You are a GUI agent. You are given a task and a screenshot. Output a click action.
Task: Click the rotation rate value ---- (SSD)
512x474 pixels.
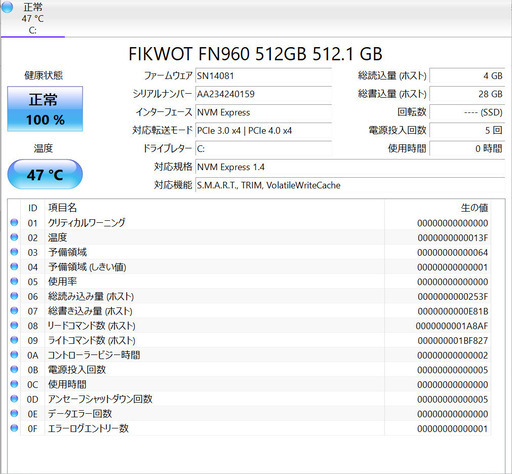(x=467, y=112)
